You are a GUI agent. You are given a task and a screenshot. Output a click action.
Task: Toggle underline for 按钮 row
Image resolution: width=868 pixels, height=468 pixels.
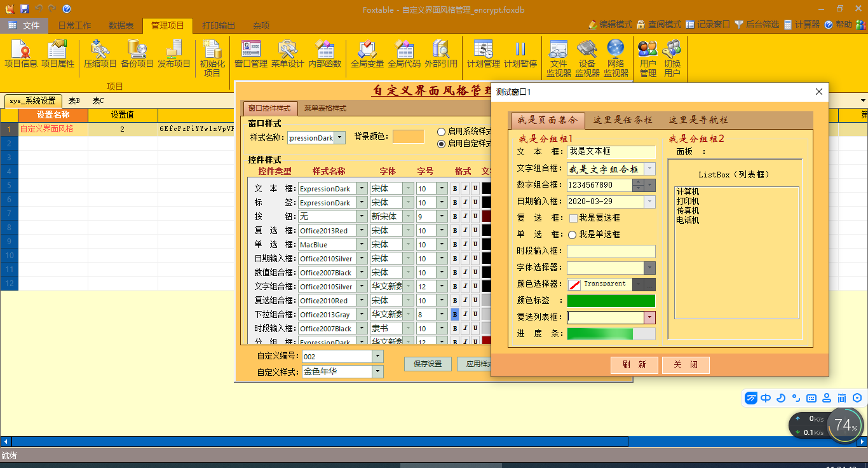(x=475, y=216)
